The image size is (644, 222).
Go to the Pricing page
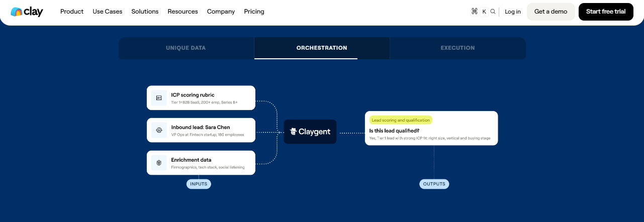pos(254,12)
